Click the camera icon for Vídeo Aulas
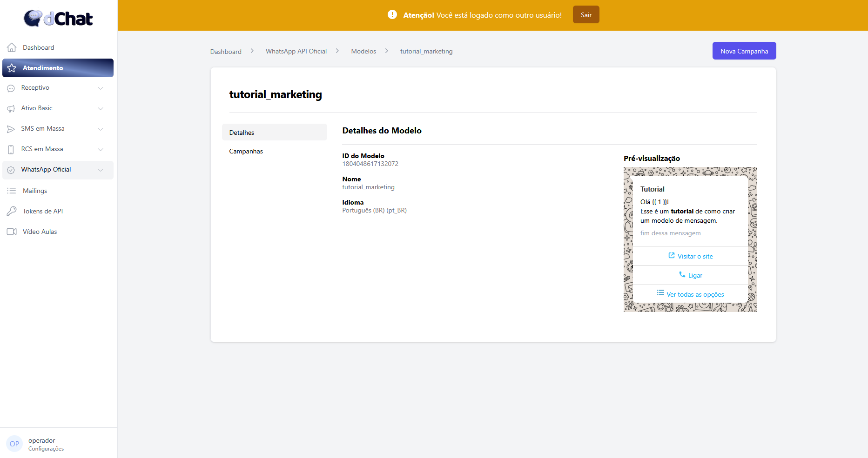 tap(12, 232)
